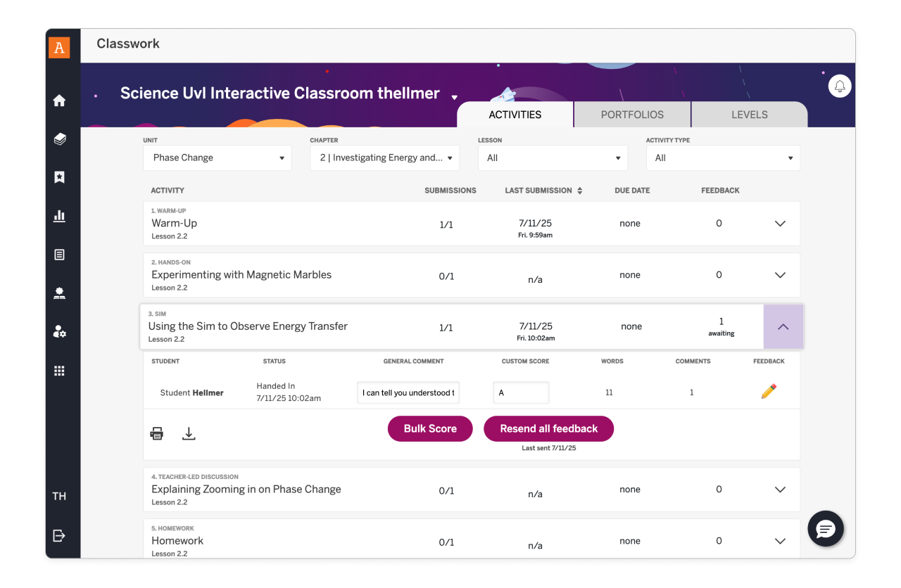
Task: Open the Chapter dropdown
Action: [384, 158]
